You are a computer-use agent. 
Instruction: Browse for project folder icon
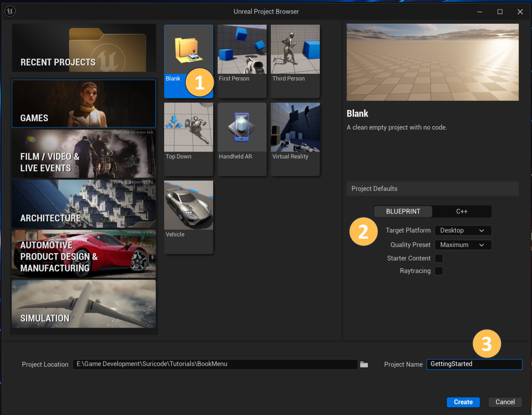(x=364, y=365)
